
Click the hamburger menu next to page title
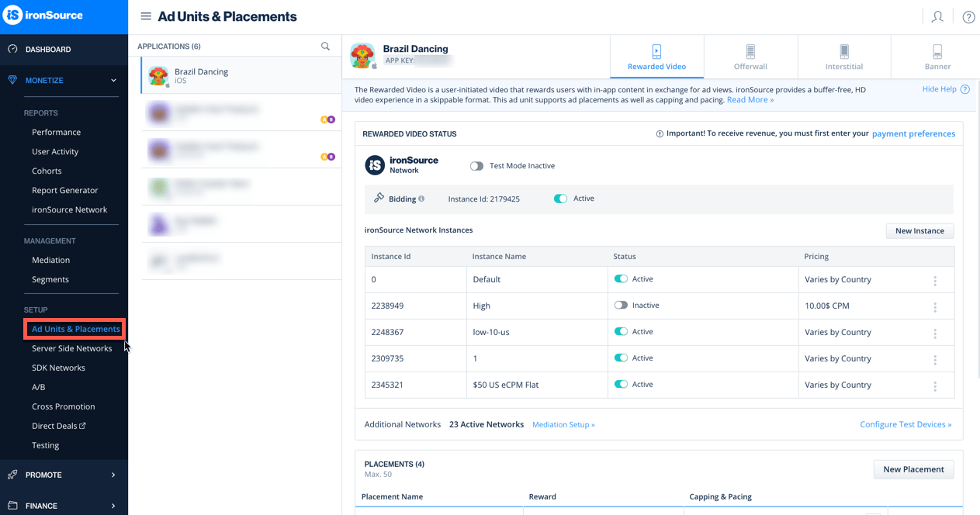click(146, 16)
